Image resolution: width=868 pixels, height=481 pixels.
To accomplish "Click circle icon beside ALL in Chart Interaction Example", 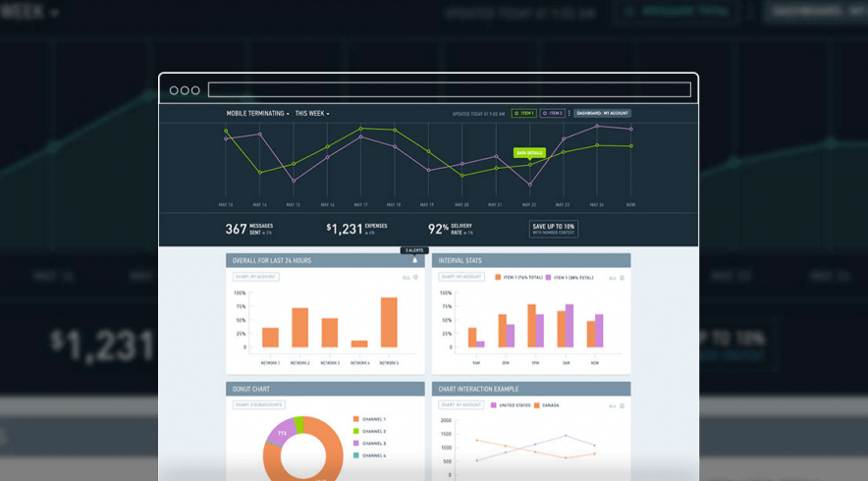I will pos(622,405).
